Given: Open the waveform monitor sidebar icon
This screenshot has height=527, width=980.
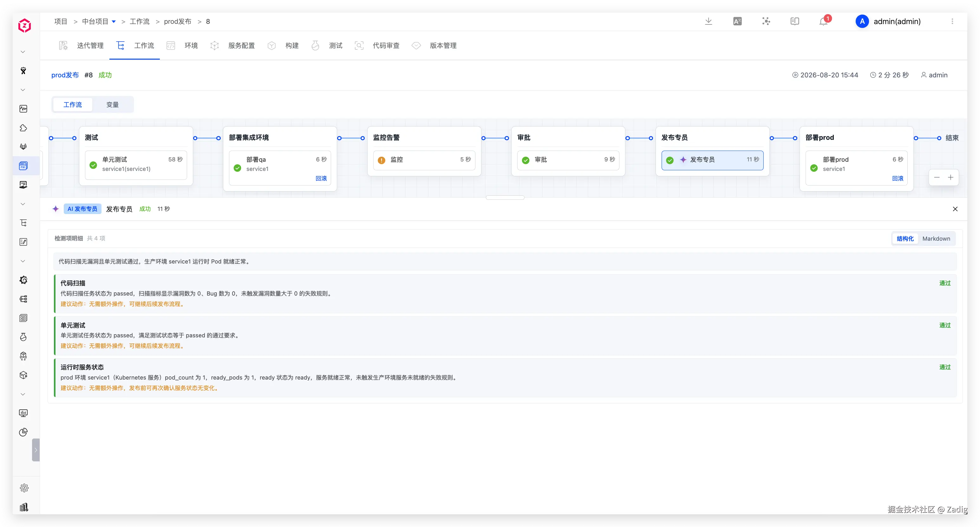Looking at the screenshot, I should click(x=23, y=109).
